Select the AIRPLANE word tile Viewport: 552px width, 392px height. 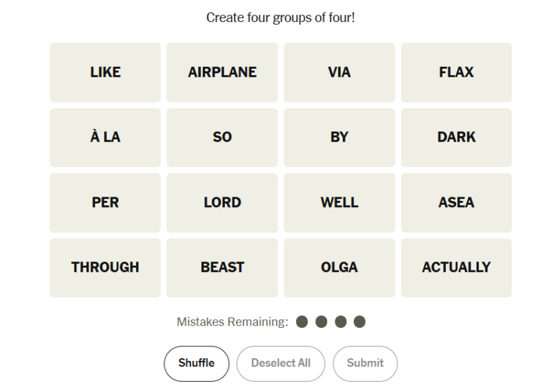222,72
